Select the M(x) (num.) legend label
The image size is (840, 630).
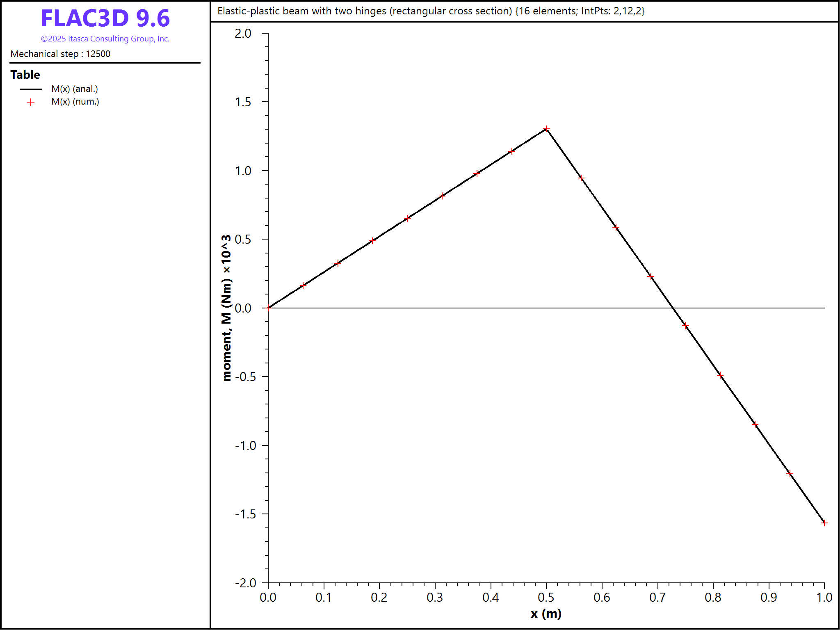(x=75, y=102)
